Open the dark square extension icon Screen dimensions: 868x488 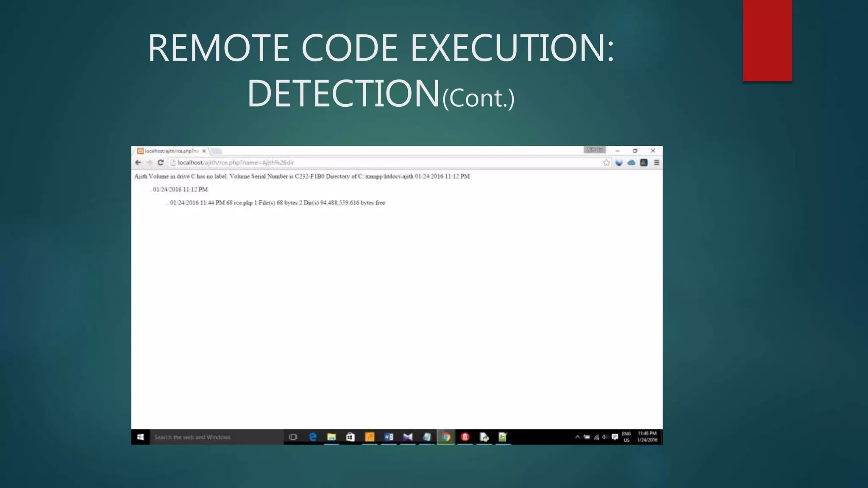[x=644, y=163]
